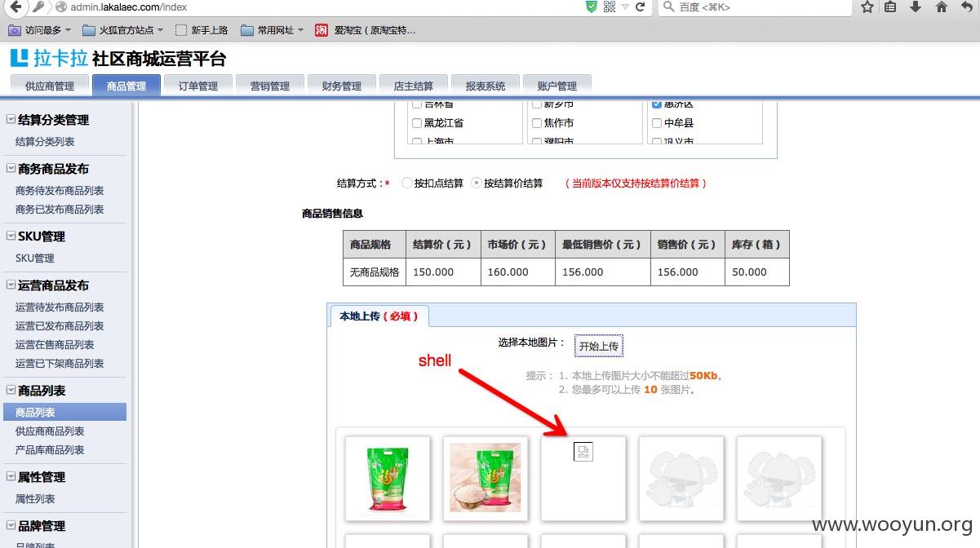Switch to the 店主结算 tab
This screenshot has height=548, width=980.
tap(413, 85)
